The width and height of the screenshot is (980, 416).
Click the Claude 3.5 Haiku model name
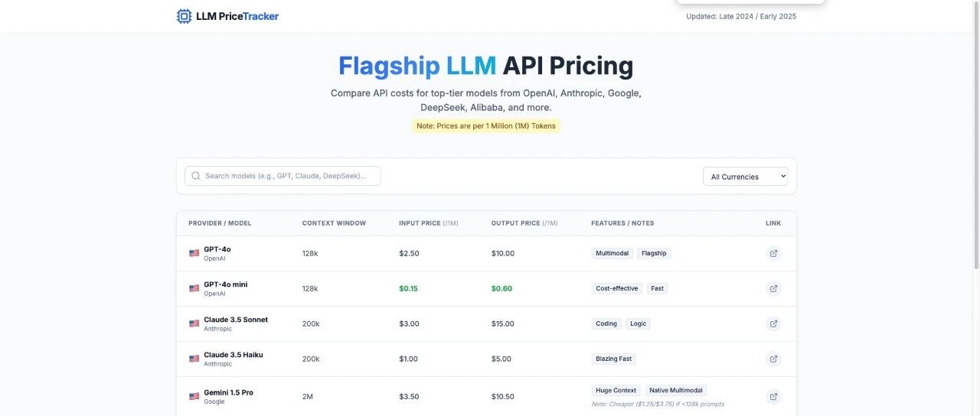tap(234, 355)
